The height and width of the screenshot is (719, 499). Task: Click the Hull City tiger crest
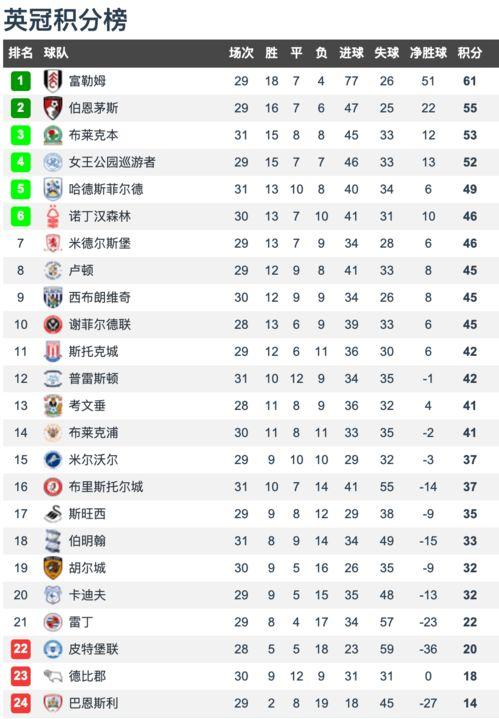pyautogui.click(x=53, y=568)
